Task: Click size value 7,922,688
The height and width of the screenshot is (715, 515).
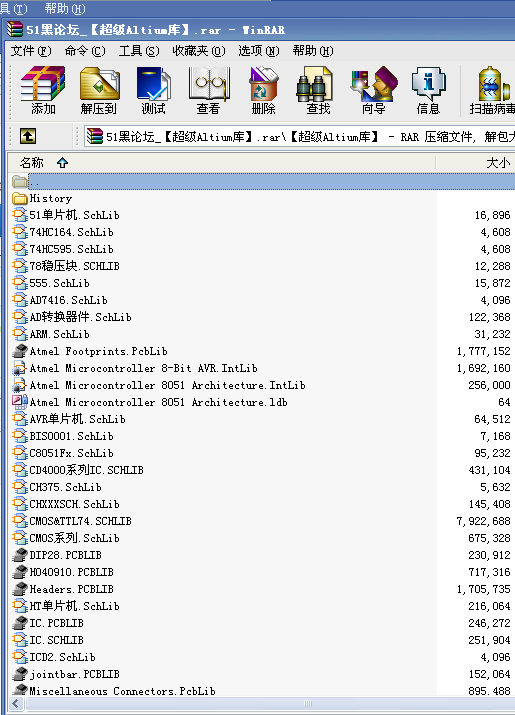Action: tap(483, 521)
